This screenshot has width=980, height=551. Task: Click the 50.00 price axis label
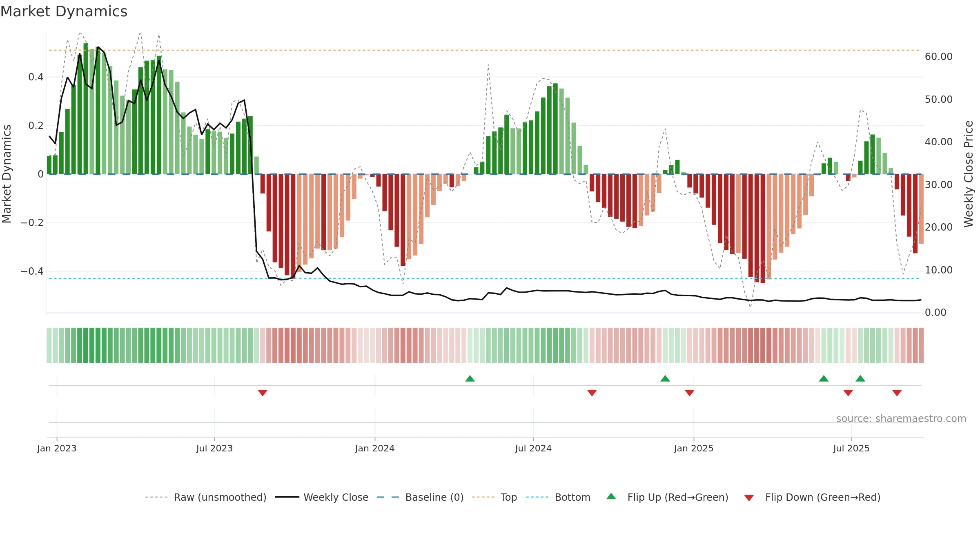pyautogui.click(x=939, y=100)
